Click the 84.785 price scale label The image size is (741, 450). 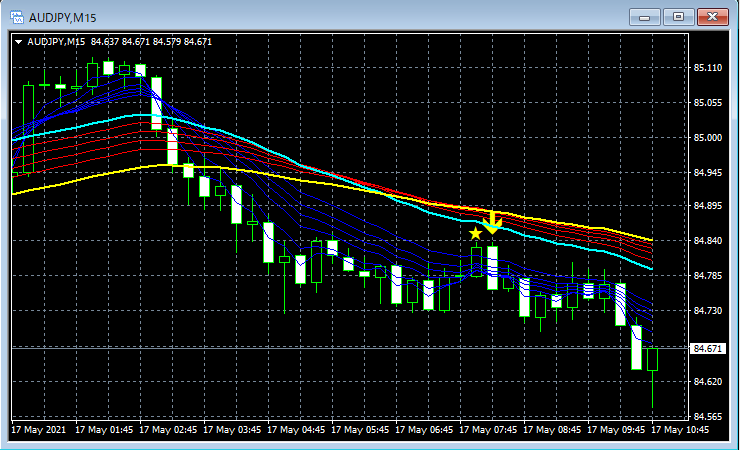[x=707, y=276]
